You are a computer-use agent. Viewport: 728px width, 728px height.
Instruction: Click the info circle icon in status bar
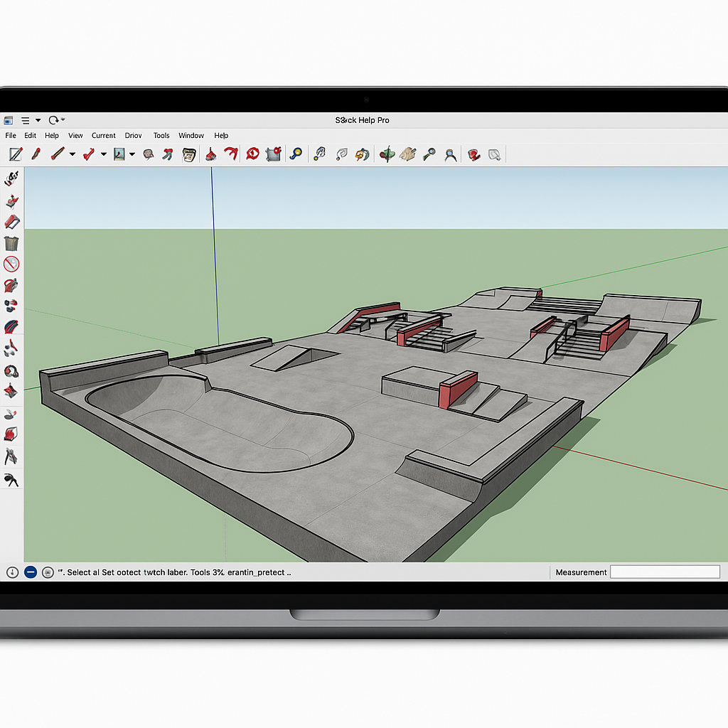click(13, 572)
